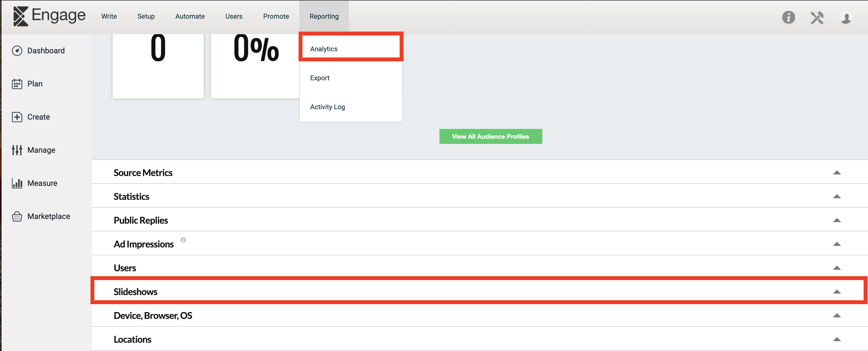Click the Measure bar chart icon
The image size is (868, 351).
(17, 183)
